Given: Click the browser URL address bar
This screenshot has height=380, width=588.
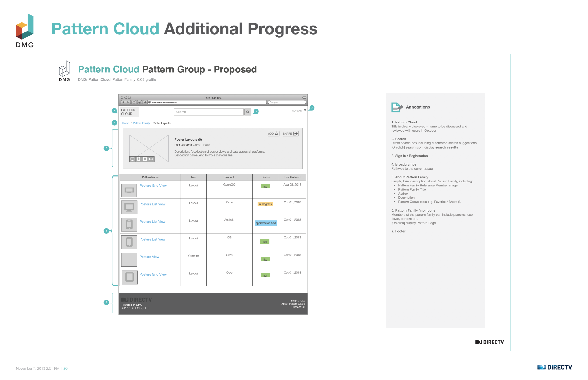Looking at the screenshot, I should click(207, 102).
